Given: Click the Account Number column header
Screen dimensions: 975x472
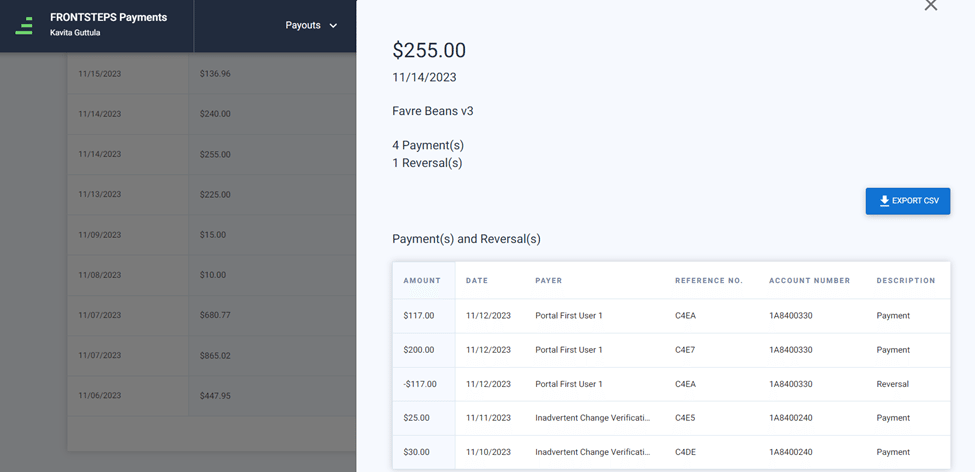Looking at the screenshot, I should (x=810, y=280).
